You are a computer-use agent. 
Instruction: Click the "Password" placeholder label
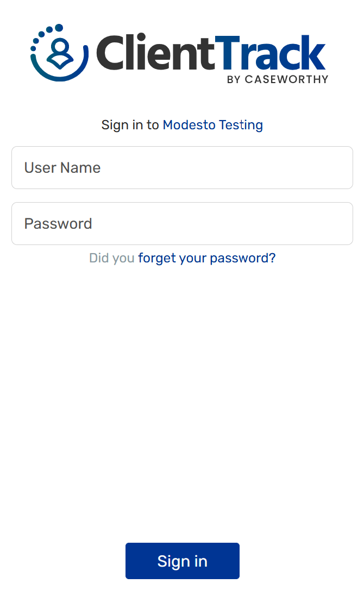point(58,224)
